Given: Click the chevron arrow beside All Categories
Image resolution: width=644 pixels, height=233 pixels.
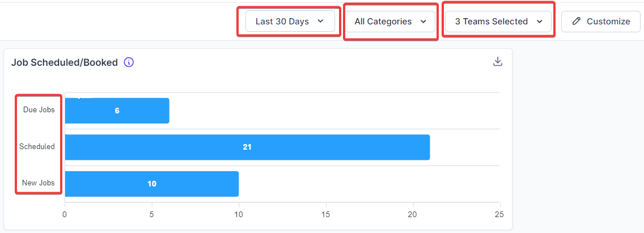Looking at the screenshot, I should [423, 22].
